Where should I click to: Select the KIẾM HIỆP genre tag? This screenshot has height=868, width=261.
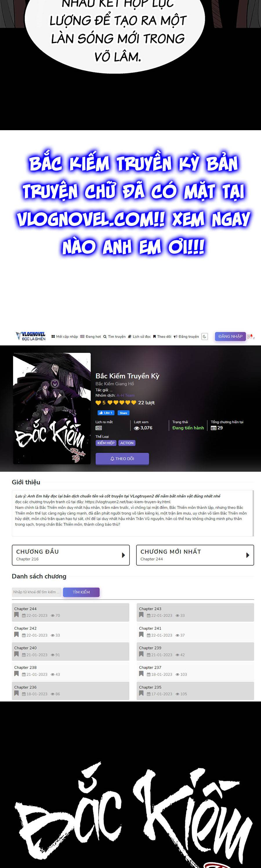click(106, 443)
